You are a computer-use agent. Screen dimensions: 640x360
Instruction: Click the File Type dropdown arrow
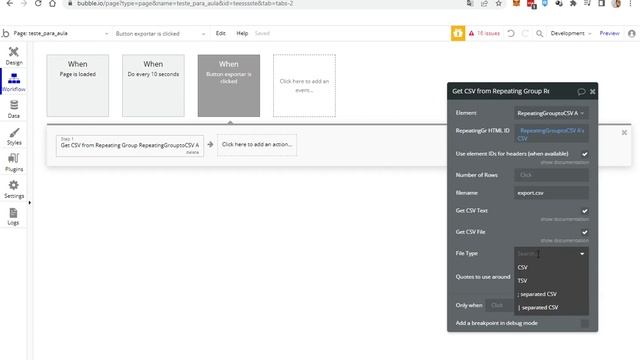point(582,254)
